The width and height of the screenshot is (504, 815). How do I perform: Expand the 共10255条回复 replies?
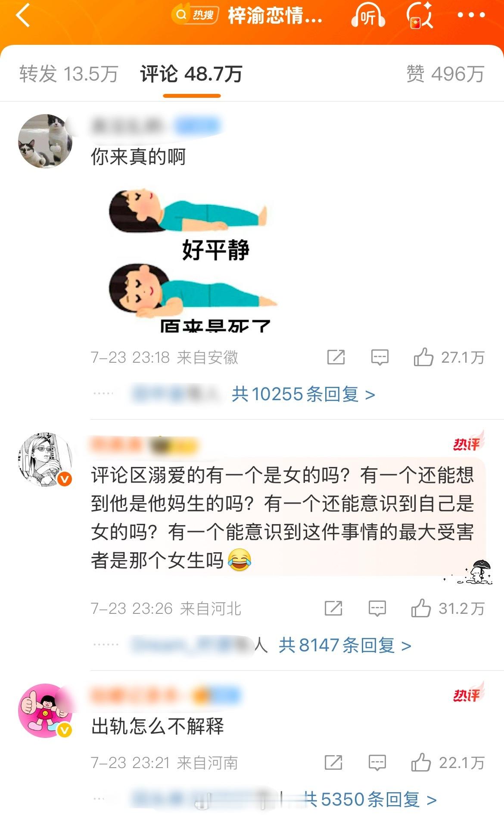coord(303,394)
